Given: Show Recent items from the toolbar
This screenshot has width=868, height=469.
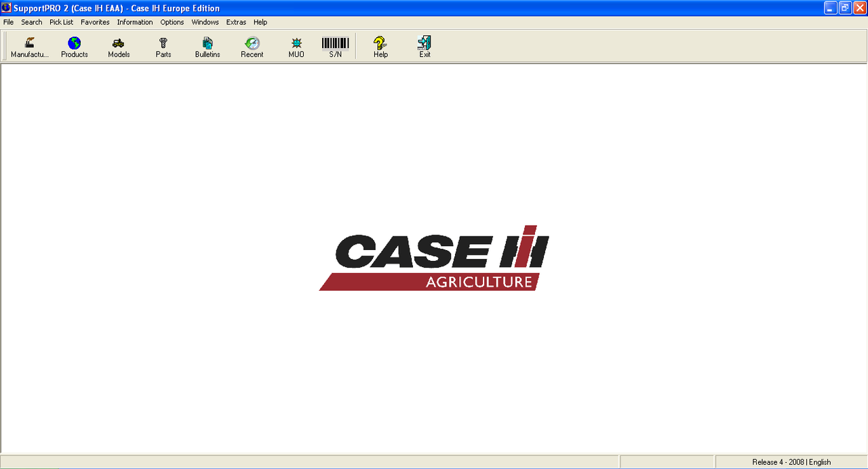Looking at the screenshot, I should pos(252,47).
